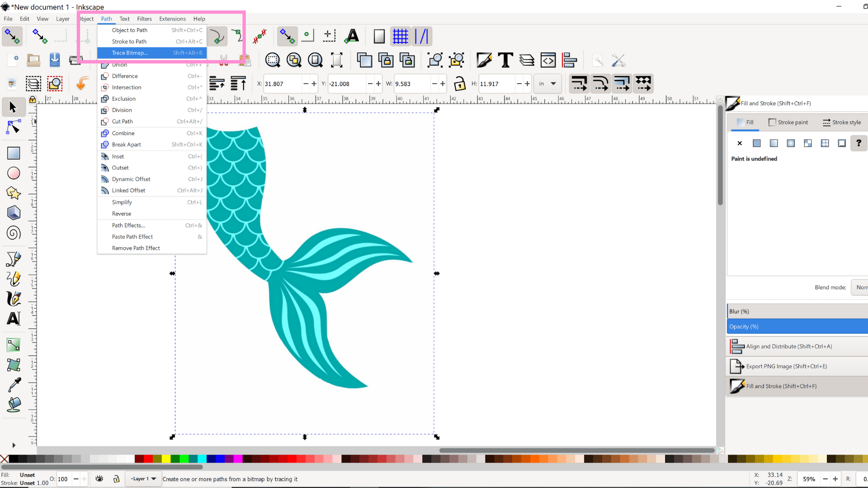Toggle current layer visibility at bottom status bar
868x488 pixels.
[99, 479]
